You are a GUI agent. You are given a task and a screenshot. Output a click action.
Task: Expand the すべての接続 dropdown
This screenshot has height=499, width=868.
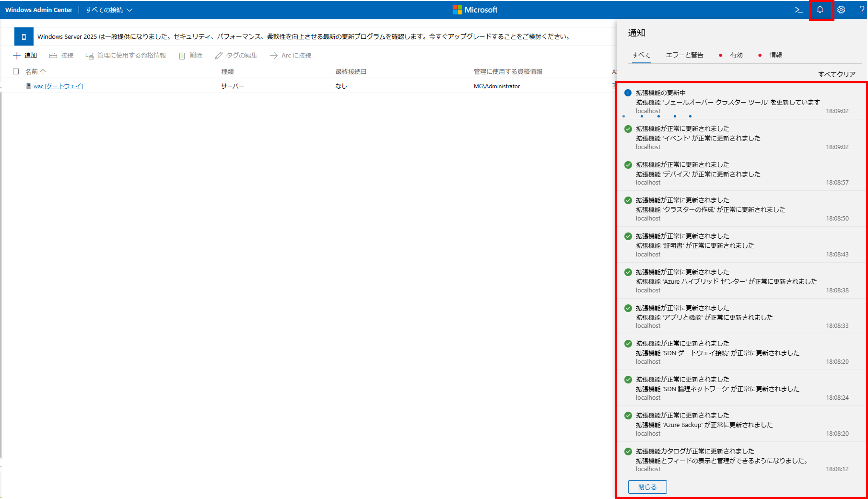(x=109, y=10)
